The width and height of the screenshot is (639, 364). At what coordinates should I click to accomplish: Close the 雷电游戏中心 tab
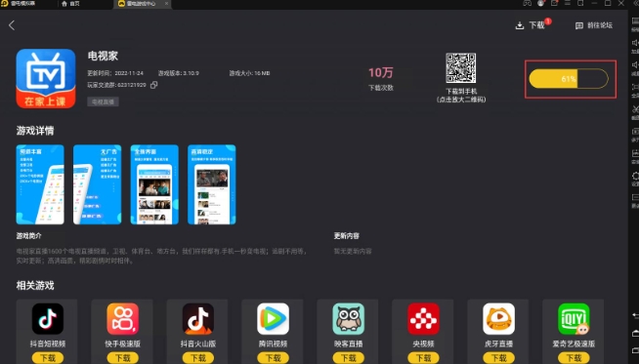pos(166,3)
